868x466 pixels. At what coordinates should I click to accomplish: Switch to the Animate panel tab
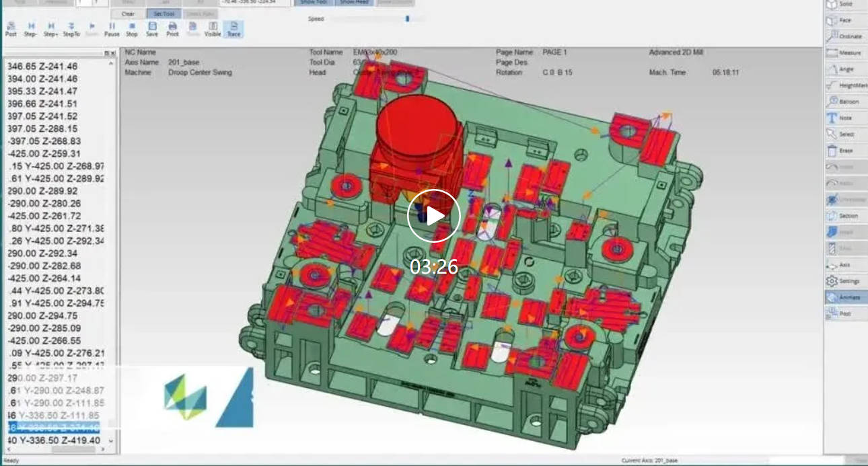844,297
